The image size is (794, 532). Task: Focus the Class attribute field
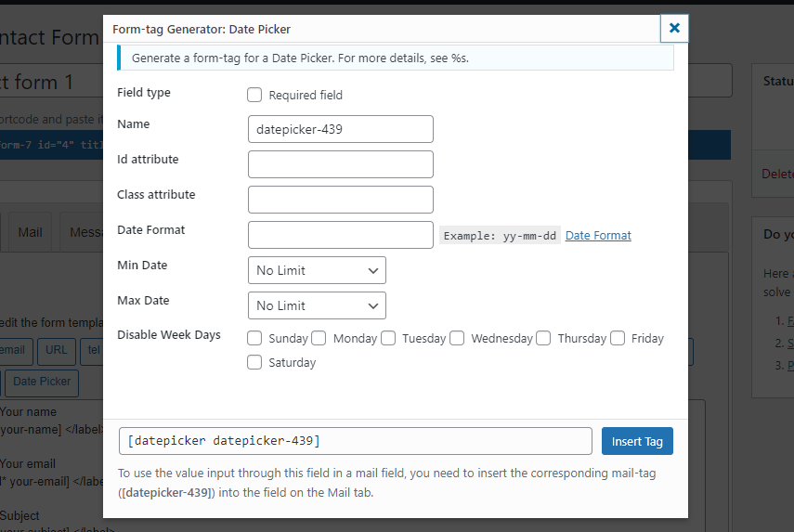click(x=341, y=200)
